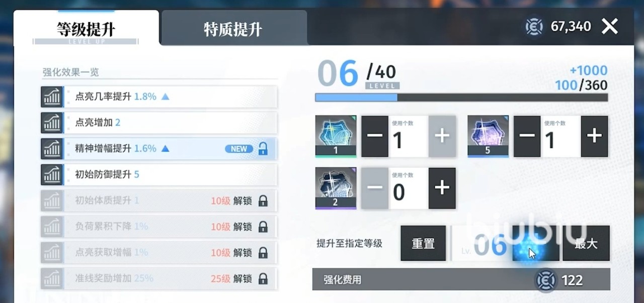Click the experience progress bar
The height and width of the screenshot is (303, 644).
pos(461,97)
